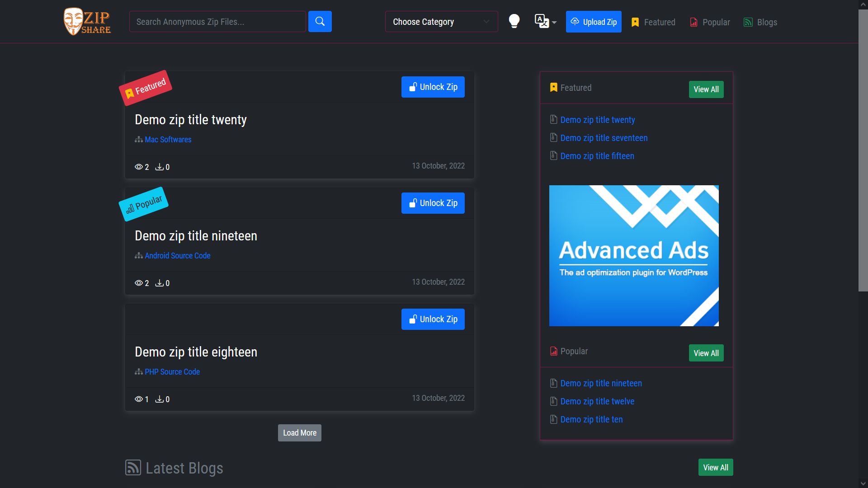Select the language translate icon
The width and height of the screenshot is (868, 488).
[541, 20]
